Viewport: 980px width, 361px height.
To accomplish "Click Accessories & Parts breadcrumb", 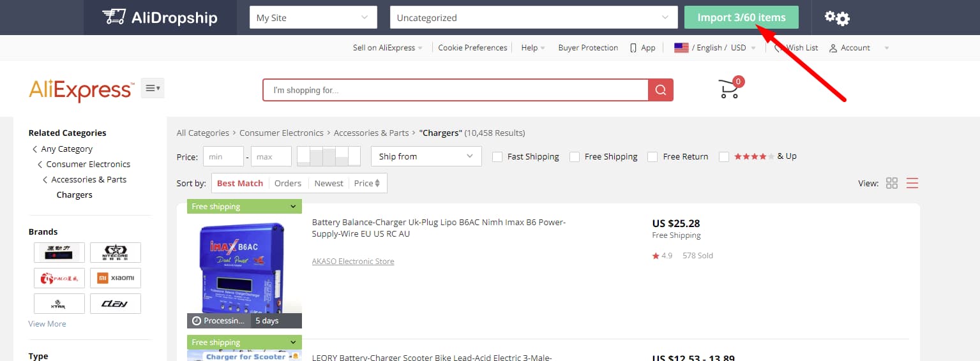I will (371, 133).
